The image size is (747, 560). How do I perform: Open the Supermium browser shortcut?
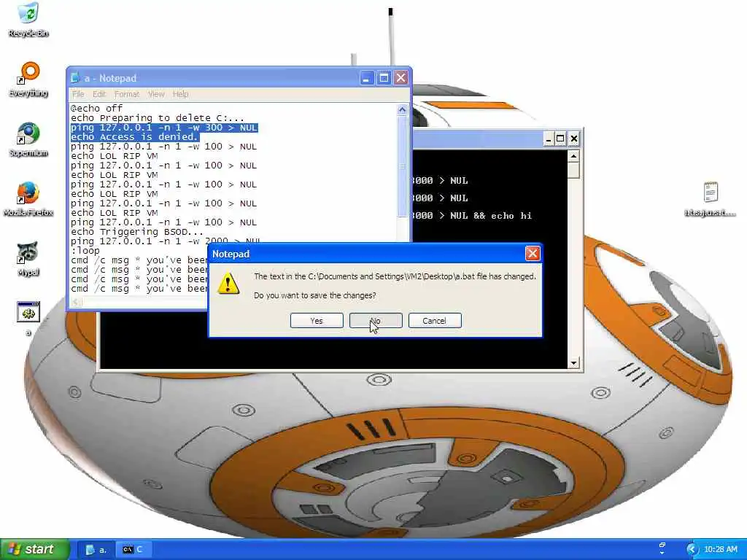point(28,139)
